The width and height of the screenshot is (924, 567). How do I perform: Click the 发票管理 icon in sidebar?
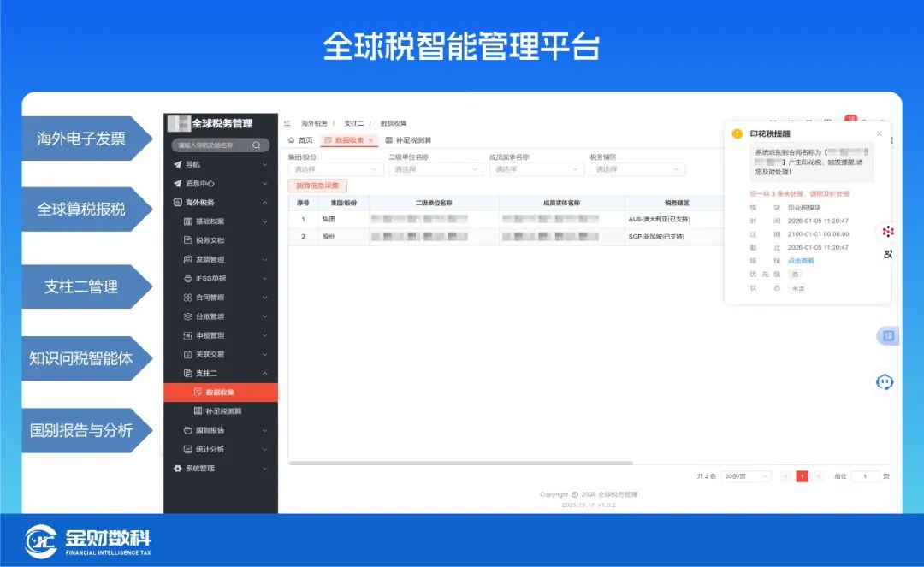coord(187,259)
